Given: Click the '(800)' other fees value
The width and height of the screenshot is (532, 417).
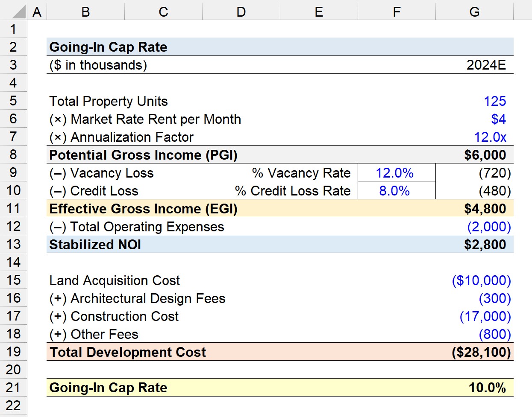Looking at the screenshot, I should pos(495,334).
